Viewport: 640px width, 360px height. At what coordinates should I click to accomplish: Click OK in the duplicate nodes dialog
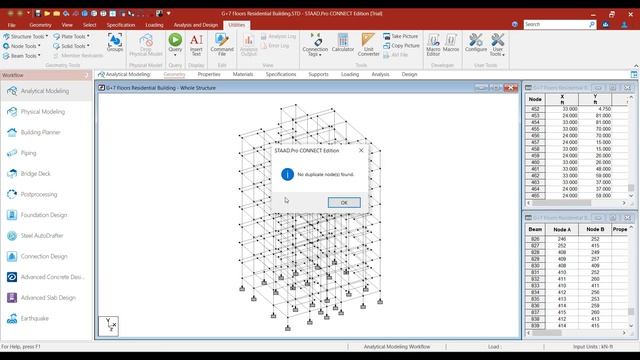point(344,202)
